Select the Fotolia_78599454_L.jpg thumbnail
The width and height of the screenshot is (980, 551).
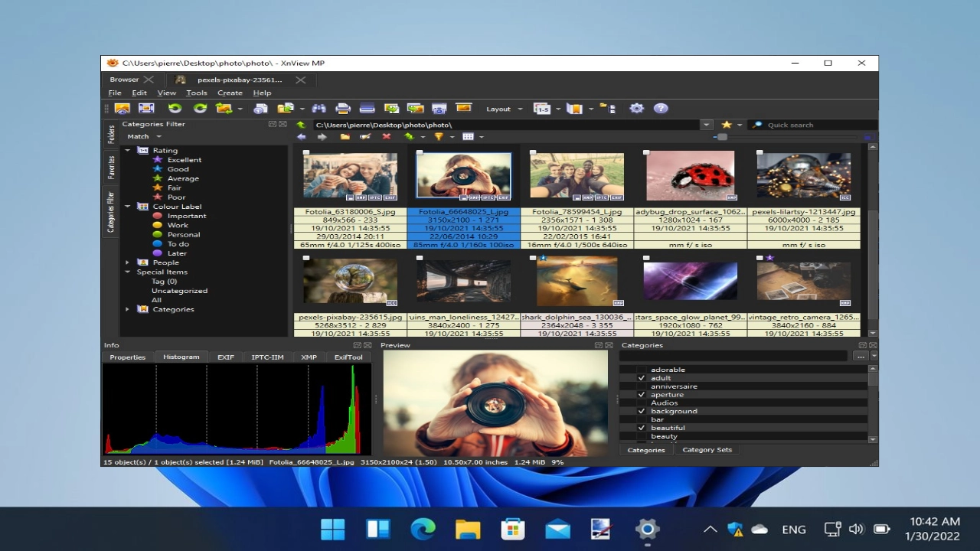[577, 175]
